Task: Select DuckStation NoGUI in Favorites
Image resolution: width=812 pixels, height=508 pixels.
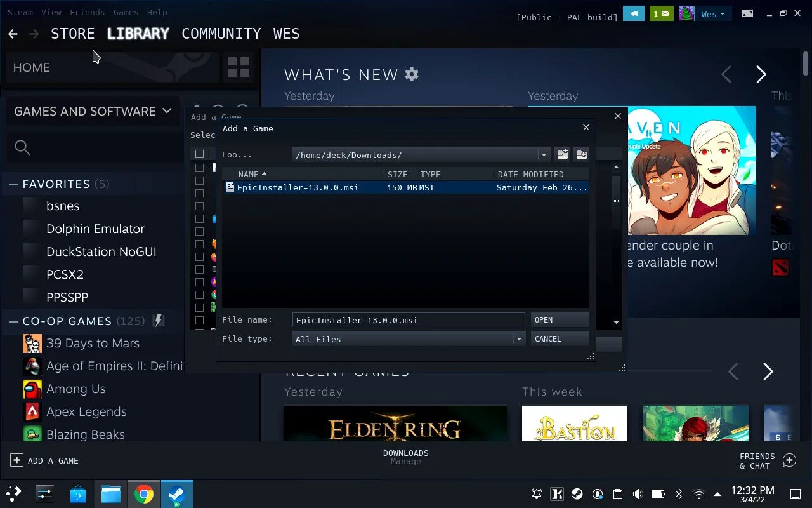Action: click(x=101, y=251)
